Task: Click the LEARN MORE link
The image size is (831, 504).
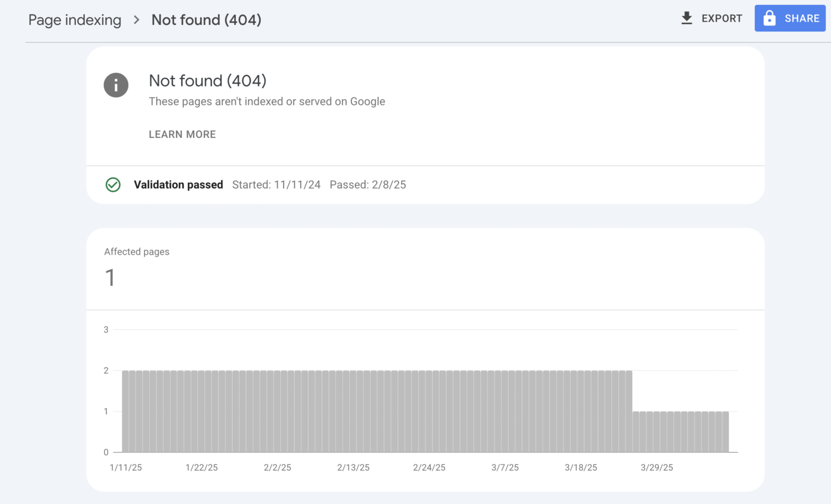Action: coord(182,134)
